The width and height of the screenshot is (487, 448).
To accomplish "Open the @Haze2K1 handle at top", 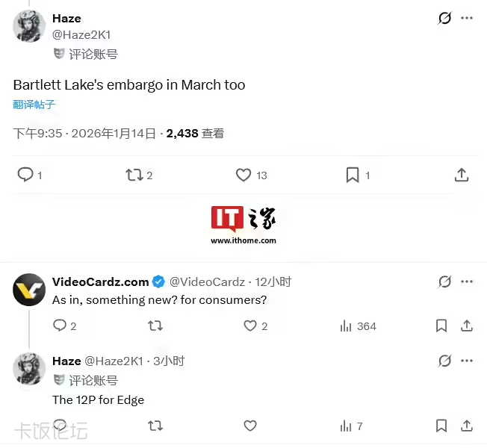I will [x=81, y=34].
